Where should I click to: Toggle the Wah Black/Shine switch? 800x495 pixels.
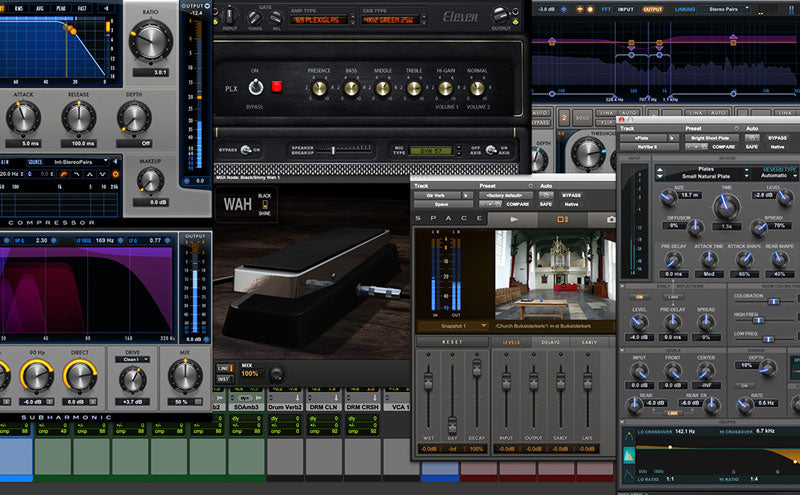click(x=265, y=205)
